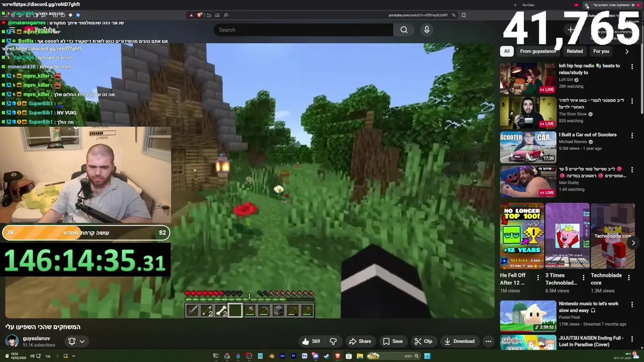Show more filter chips with right arrow
Viewport: 644px width, 362px height.
point(627,51)
